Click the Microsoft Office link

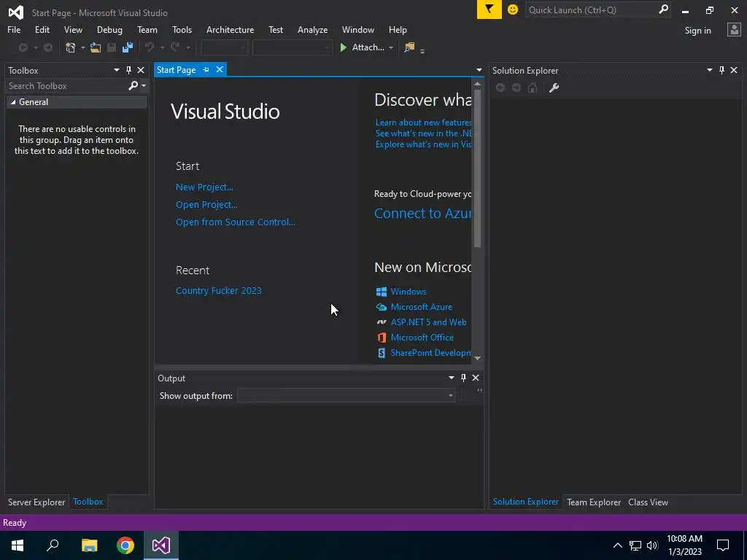(422, 338)
